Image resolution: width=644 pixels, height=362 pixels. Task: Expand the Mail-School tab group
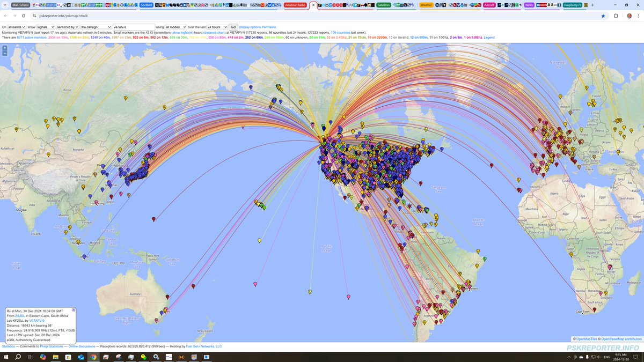(x=20, y=5)
